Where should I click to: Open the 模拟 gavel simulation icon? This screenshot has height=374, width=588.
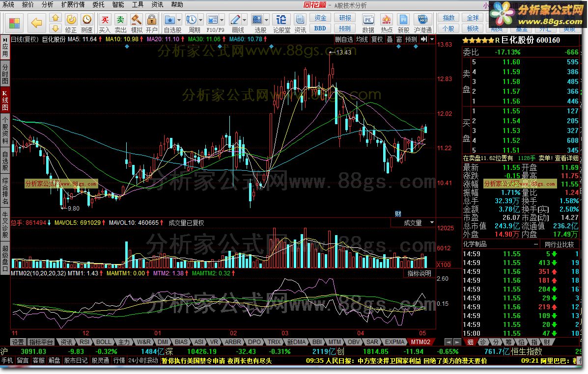136,20
